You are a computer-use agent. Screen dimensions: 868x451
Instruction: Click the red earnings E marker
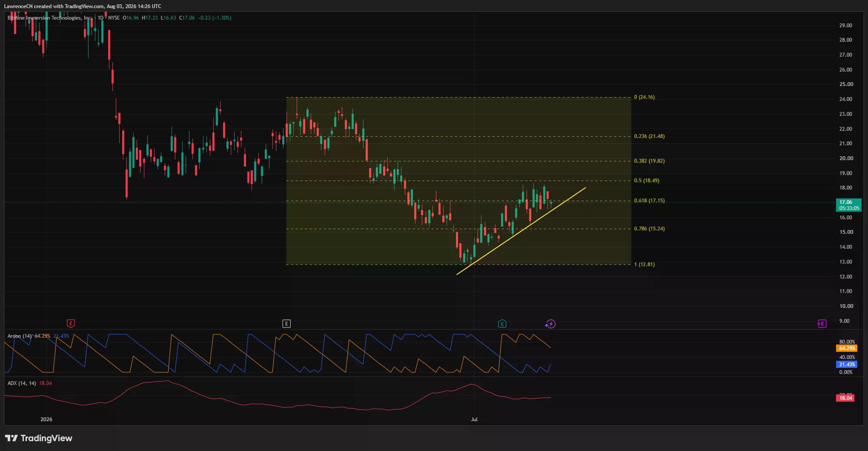coord(71,324)
